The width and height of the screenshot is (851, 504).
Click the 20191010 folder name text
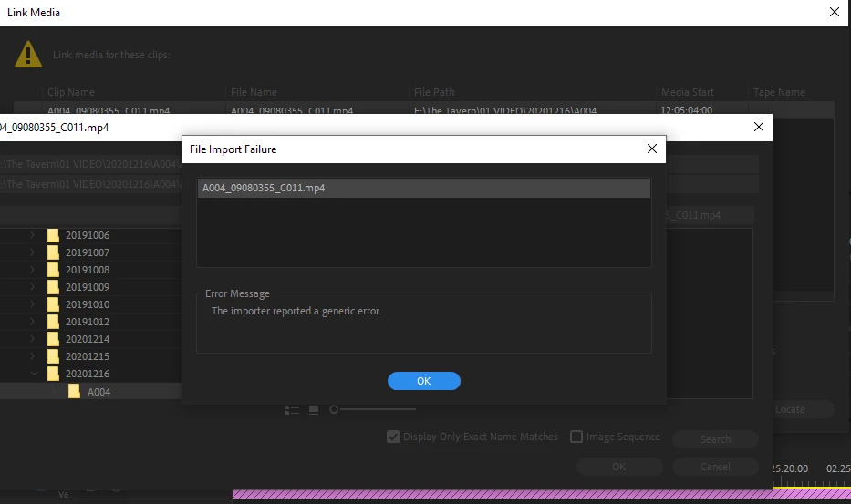click(88, 304)
